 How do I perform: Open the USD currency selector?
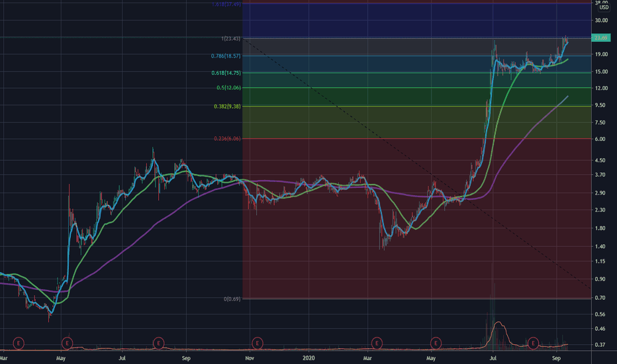pyautogui.click(x=604, y=7)
